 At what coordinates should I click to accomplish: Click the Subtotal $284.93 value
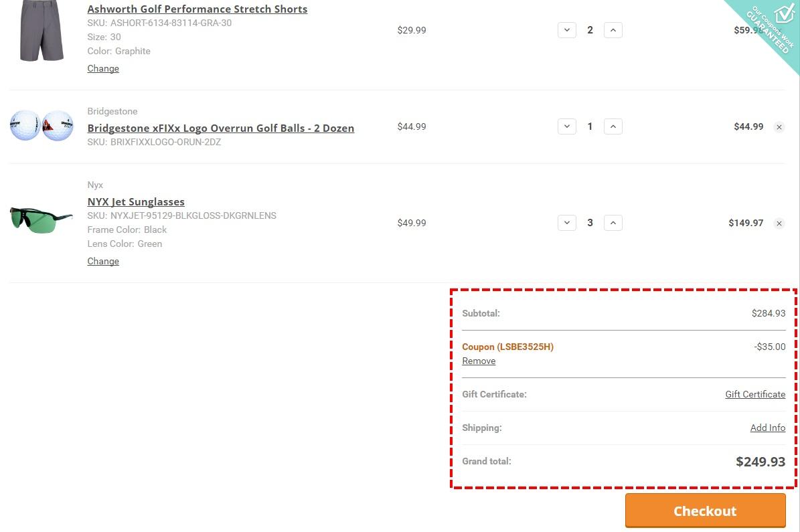[769, 313]
